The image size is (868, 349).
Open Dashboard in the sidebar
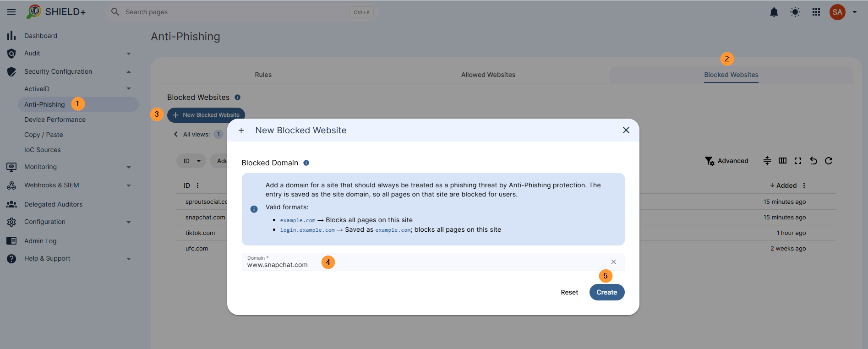tap(41, 36)
